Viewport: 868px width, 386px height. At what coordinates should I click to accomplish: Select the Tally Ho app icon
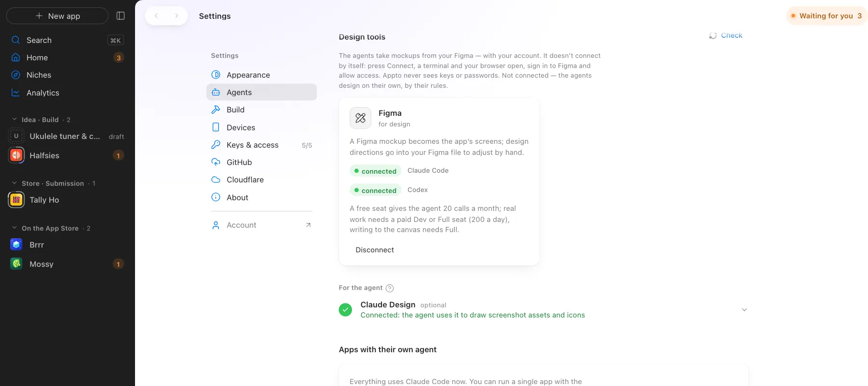pos(16,200)
